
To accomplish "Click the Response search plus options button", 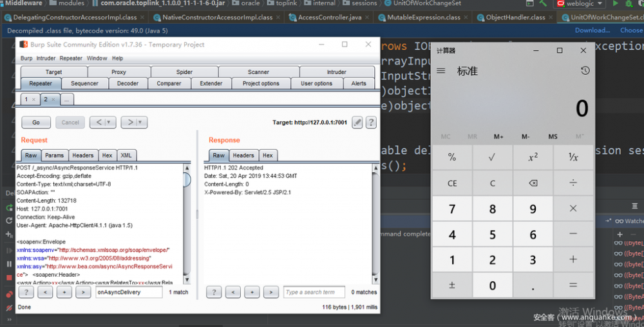I will pyautogui.click(x=252, y=292).
